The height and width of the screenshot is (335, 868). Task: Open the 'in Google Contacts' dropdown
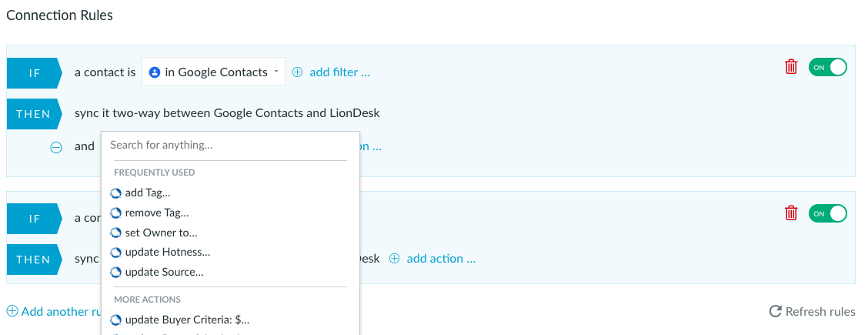tap(214, 72)
